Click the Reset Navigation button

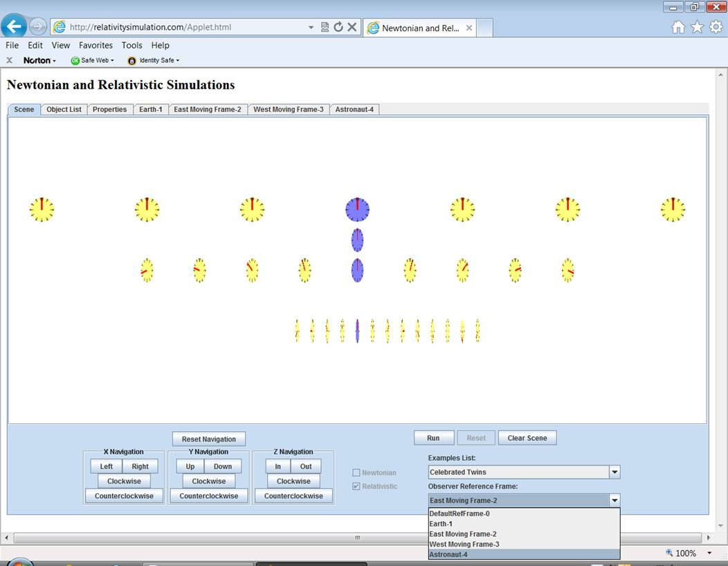[x=208, y=439]
